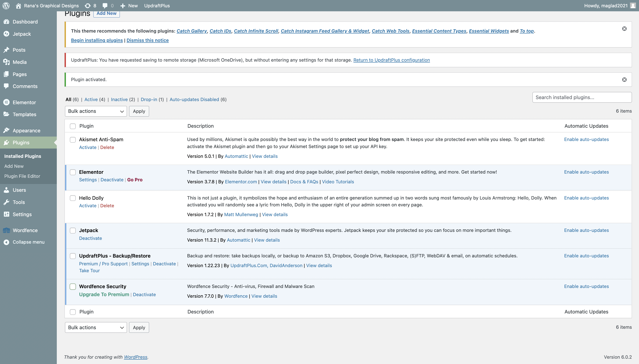Image resolution: width=639 pixels, height=364 pixels.
Task: Click the Tools wrench icon in sidebar
Action: pyautogui.click(x=6, y=202)
